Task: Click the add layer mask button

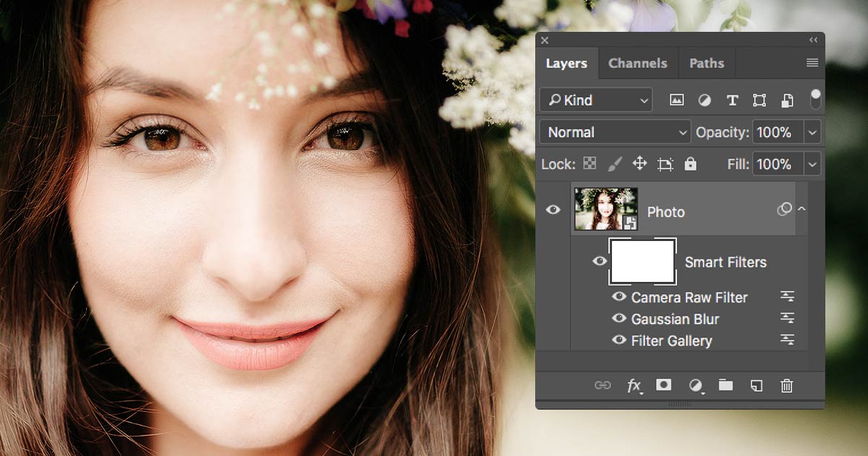Action: click(x=663, y=386)
